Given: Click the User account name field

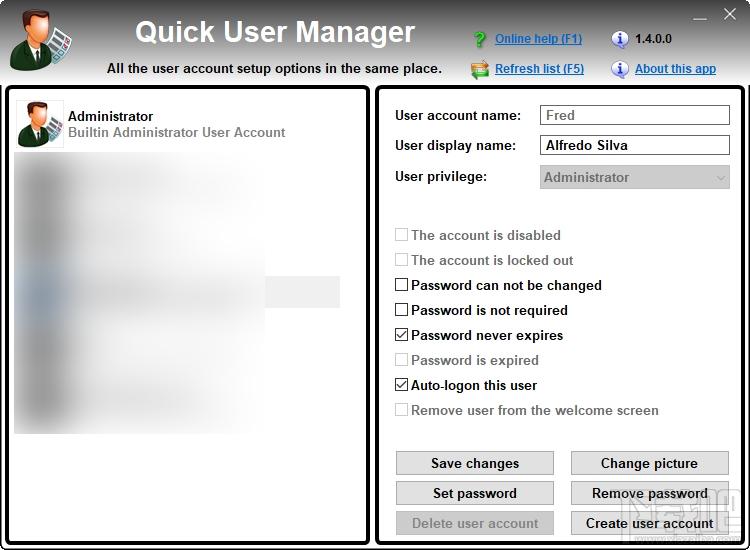Looking at the screenshot, I should pos(635,115).
